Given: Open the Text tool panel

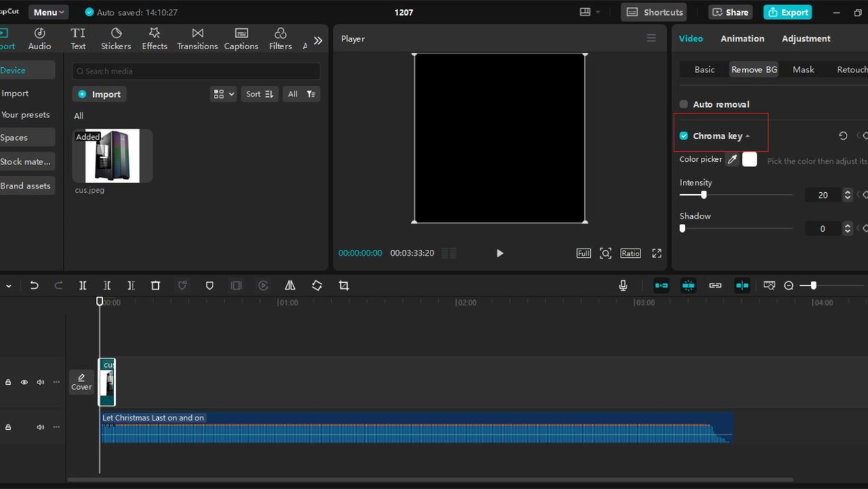Looking at the screenshot, I should [x=78, y=39].
